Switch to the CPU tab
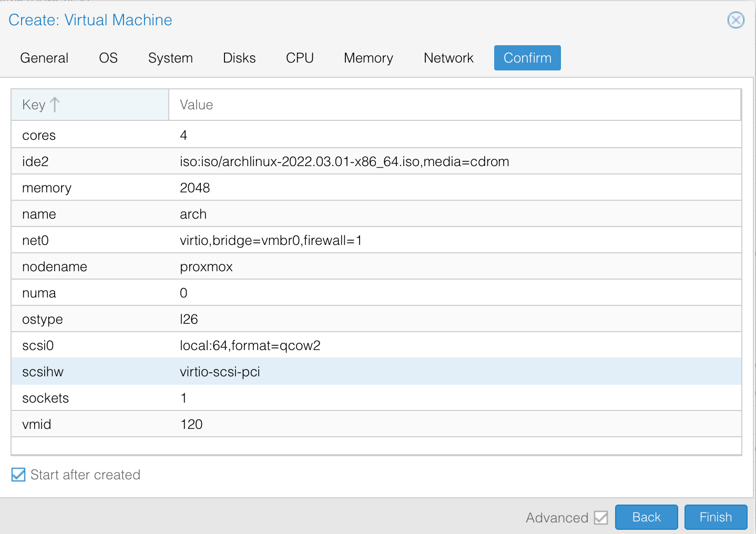Viewport: 756px width, 534px height. [300, 58]
